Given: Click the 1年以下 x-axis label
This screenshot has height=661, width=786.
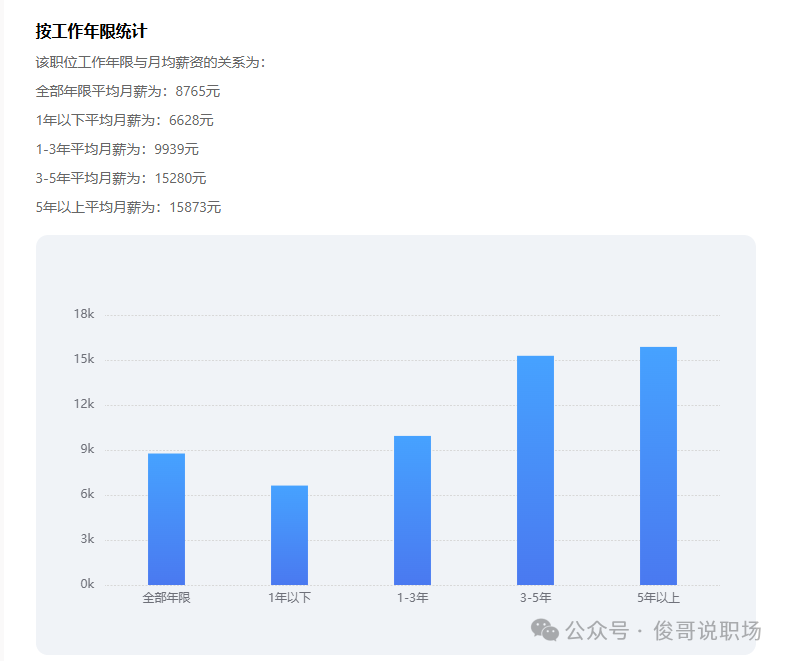Looking at the screenshot, I should (x=289, y=597).
